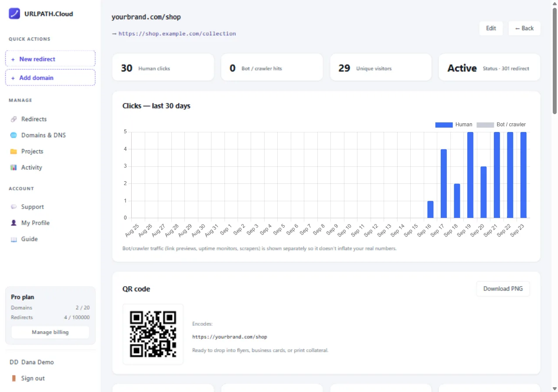Click the DD avatar initials

[14, 362]
